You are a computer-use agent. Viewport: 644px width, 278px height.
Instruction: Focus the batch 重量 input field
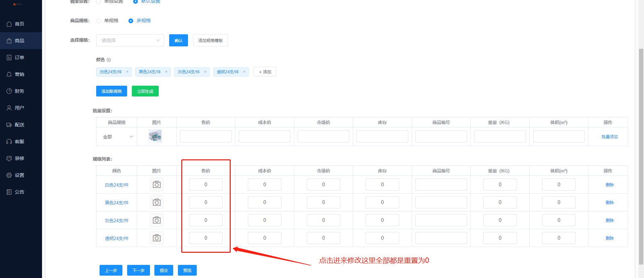[500, 136]
